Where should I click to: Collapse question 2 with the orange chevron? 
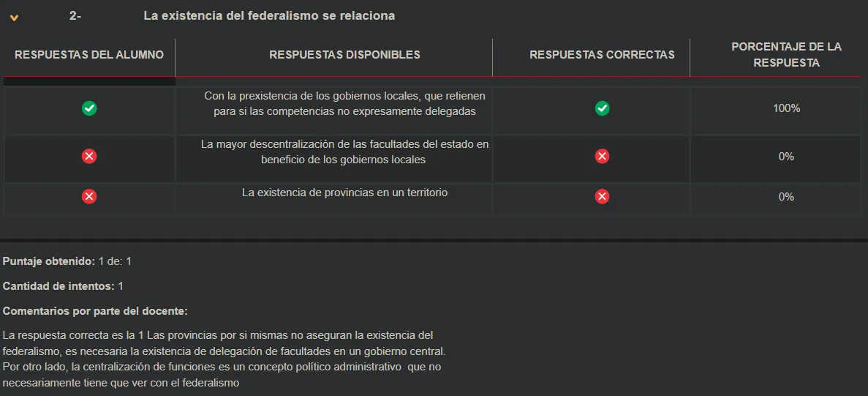click(x=14, y=18)
